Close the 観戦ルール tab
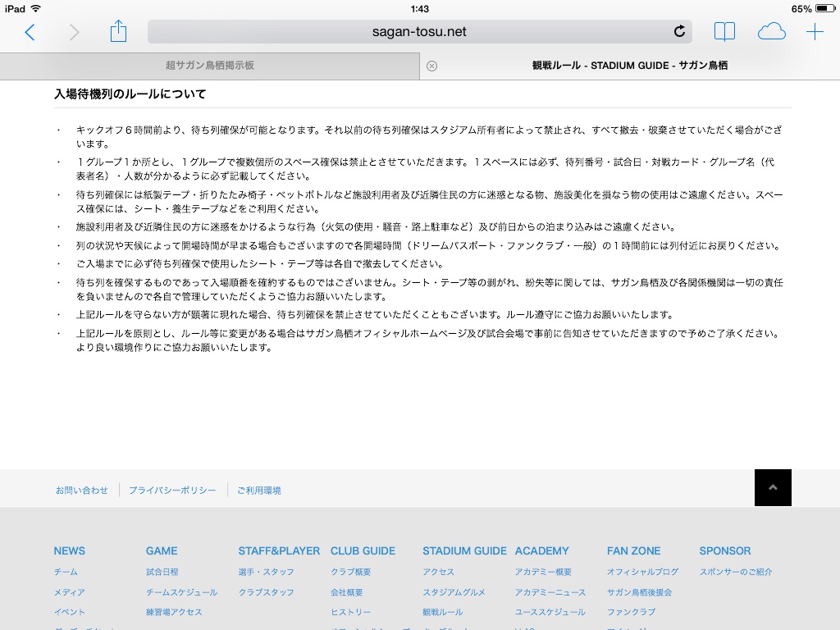The width and height of the screenshot is (840, 630). click(x=432, y=66)
